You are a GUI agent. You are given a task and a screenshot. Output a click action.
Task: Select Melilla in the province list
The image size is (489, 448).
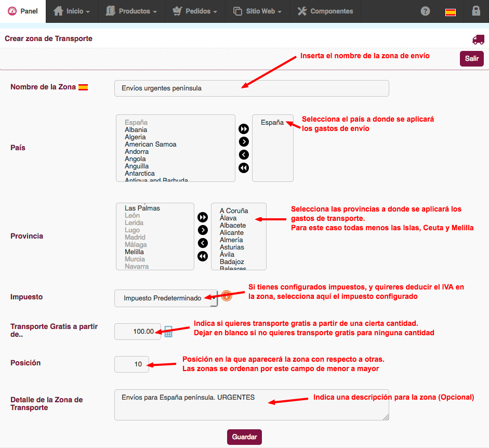135,252
